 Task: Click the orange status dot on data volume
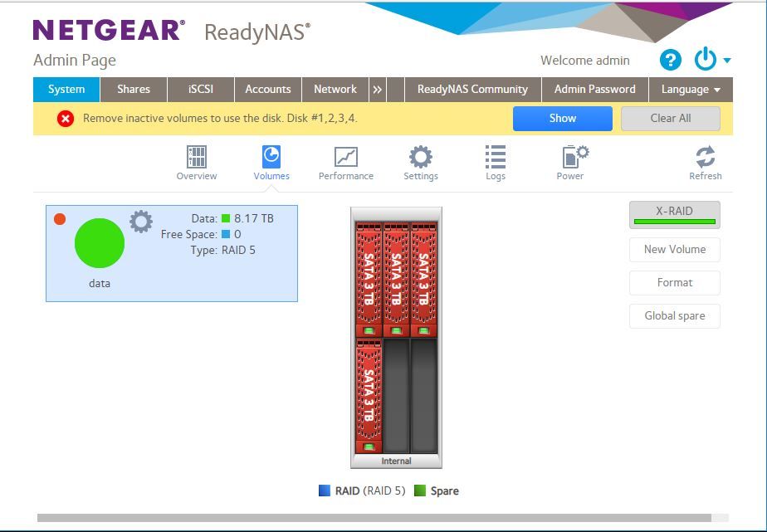pos(60,219)
